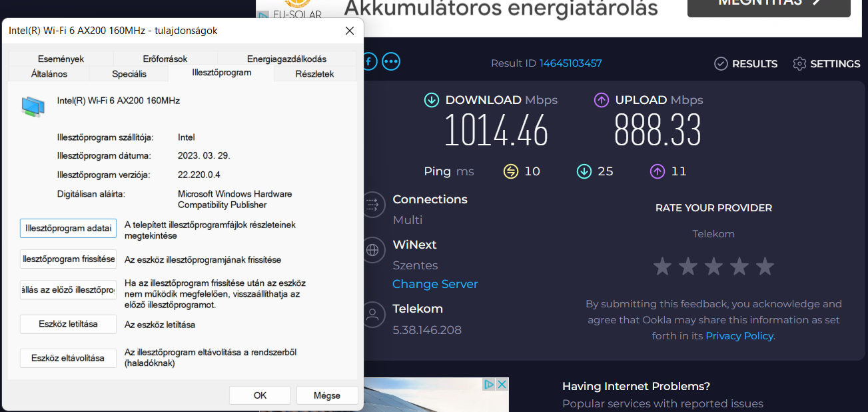The image size is (868, 412).
Task: Click the upload arrow icon beside UPLOAD
Action: pos(602,100)
